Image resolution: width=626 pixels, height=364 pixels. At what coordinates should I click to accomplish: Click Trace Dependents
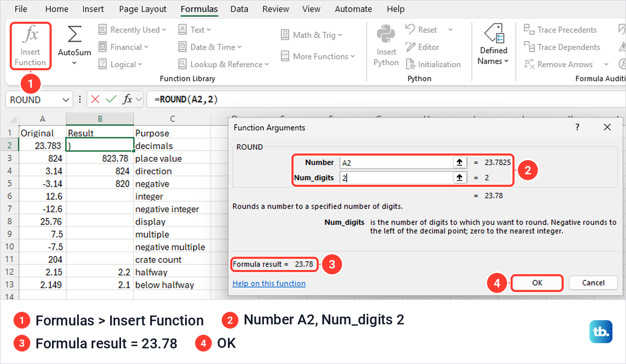tap(562, 47)
